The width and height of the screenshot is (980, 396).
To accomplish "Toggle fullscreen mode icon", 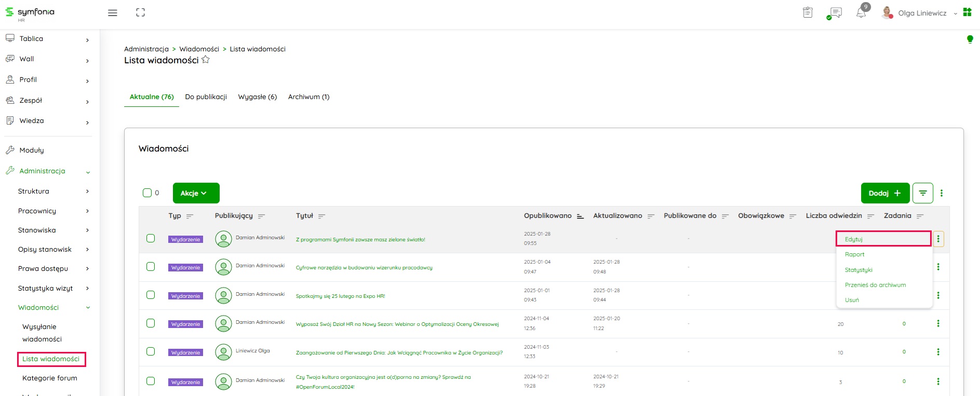I will click(140, 13).
